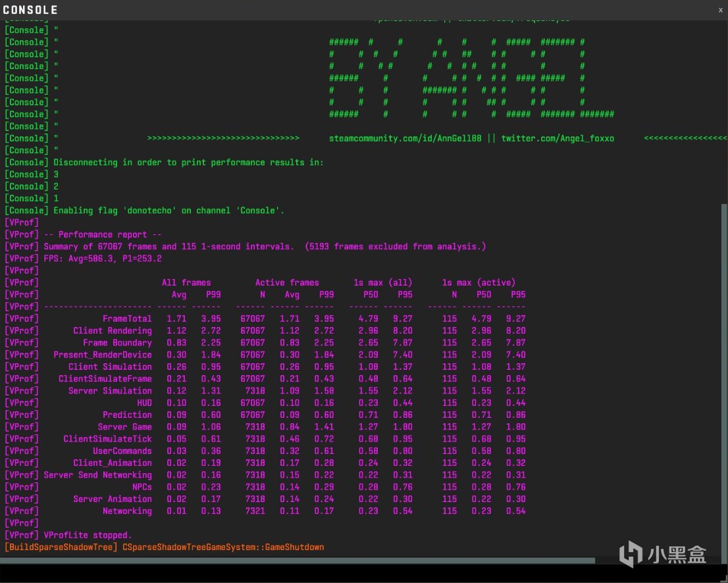The height and width of the screenshot is (583, 728).
Task: Click the Client Simulation row label
Action: (110, 367)
